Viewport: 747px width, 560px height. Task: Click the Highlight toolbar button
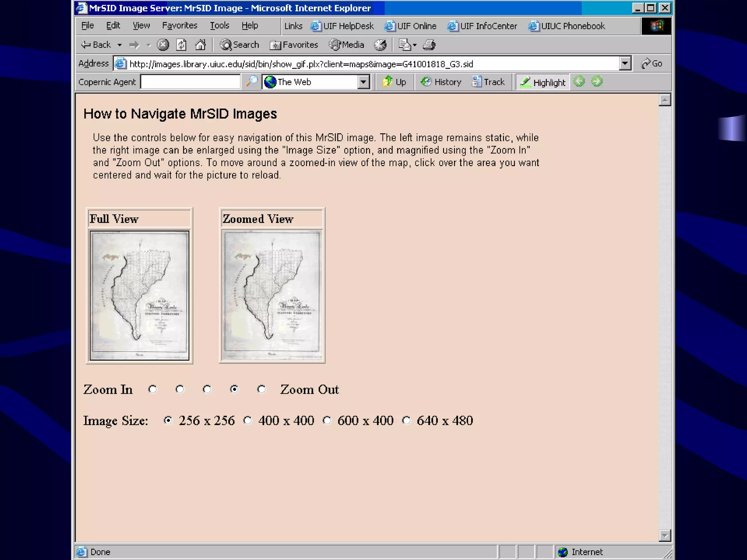pos(543,82)
